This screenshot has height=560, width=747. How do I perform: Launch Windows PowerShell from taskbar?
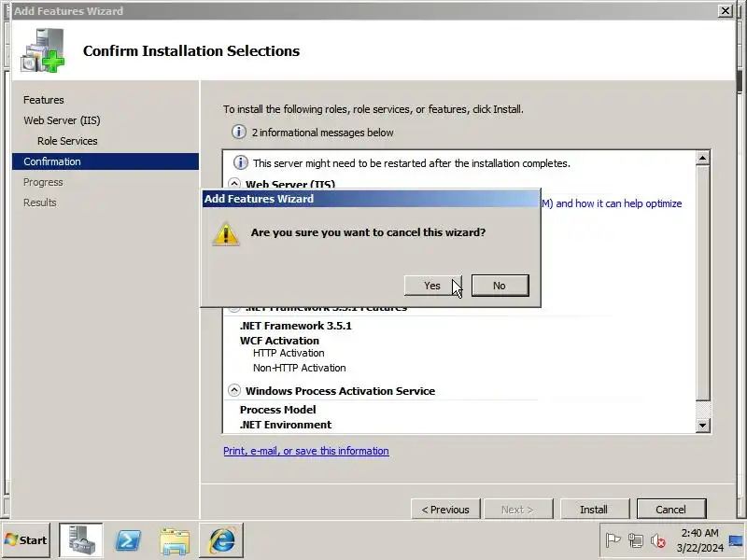click(128, 540)
